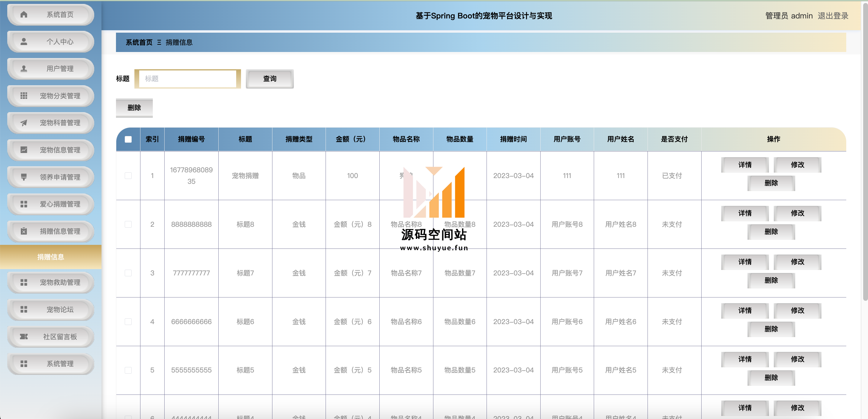The image size is (868, 419).
Task: Click 删除 for row 标题7
Action: coord(771,280)
